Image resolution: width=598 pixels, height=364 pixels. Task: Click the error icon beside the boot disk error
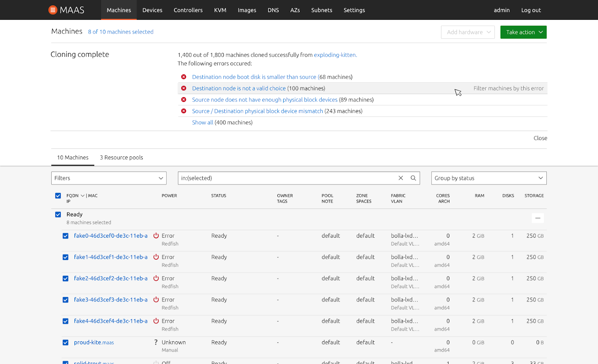tap(184, 77)
